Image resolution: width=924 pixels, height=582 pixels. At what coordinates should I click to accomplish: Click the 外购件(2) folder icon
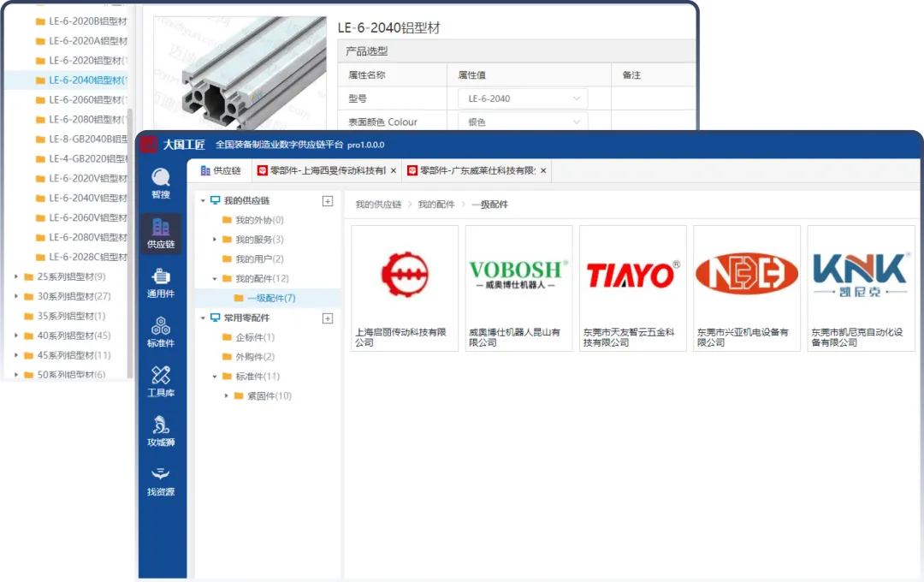(227, 357)
